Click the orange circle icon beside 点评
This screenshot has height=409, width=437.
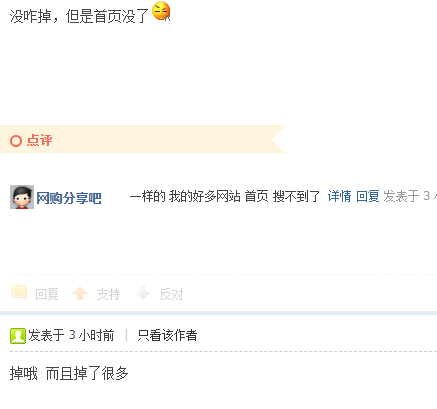pyautogui.click(x=16, y=141)
